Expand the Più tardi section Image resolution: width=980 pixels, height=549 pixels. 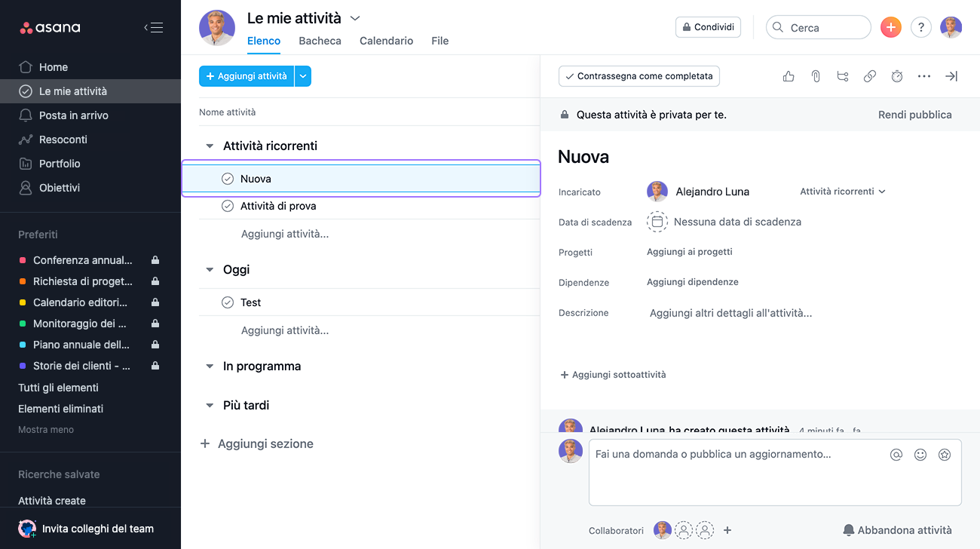pyautogui.click(x=210, y=405)
